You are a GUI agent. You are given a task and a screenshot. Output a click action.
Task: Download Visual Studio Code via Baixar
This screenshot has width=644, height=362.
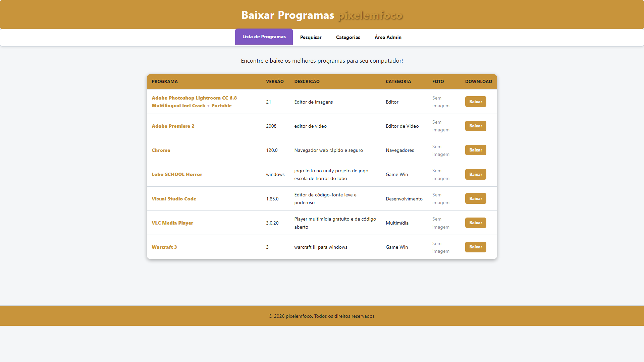tap(475, 198)
